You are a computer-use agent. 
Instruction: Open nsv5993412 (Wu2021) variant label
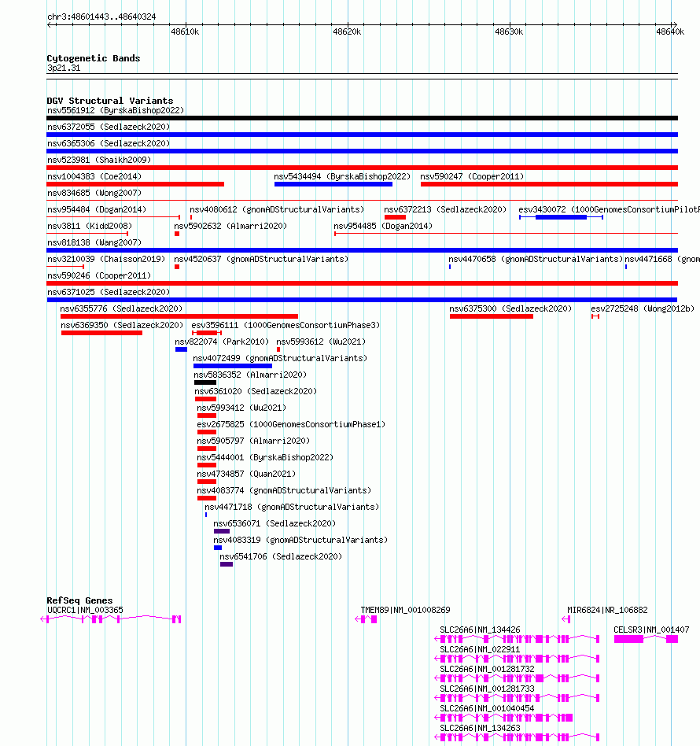pyautogui.click(x=241, y=408)
